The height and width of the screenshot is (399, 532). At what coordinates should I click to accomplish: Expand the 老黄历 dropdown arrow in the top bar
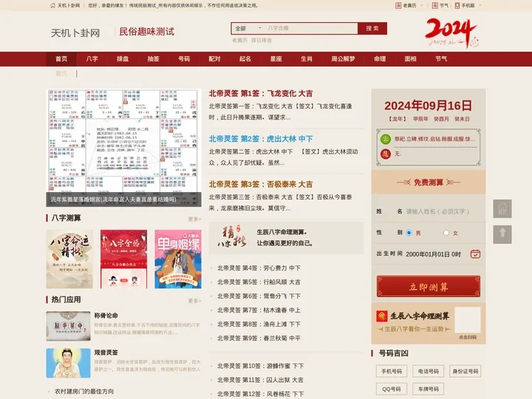click(421, 5)
